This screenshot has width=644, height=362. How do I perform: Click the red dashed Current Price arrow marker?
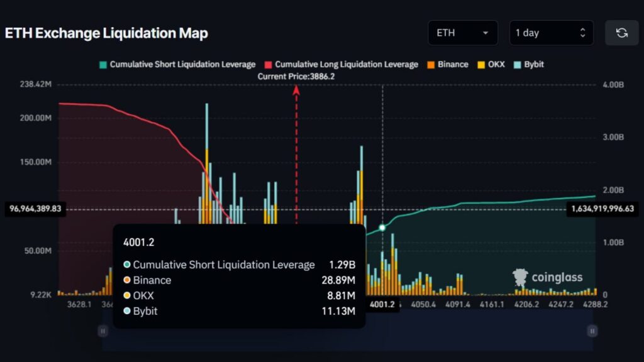pos(297,91)
